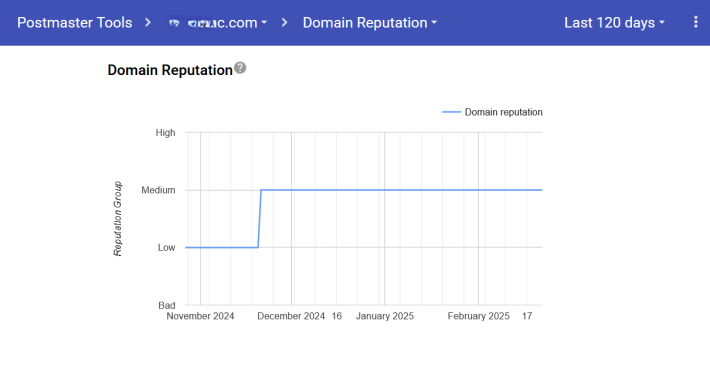
Task: Open the three-dot more options menu
Action: click(x=696, y=22)
